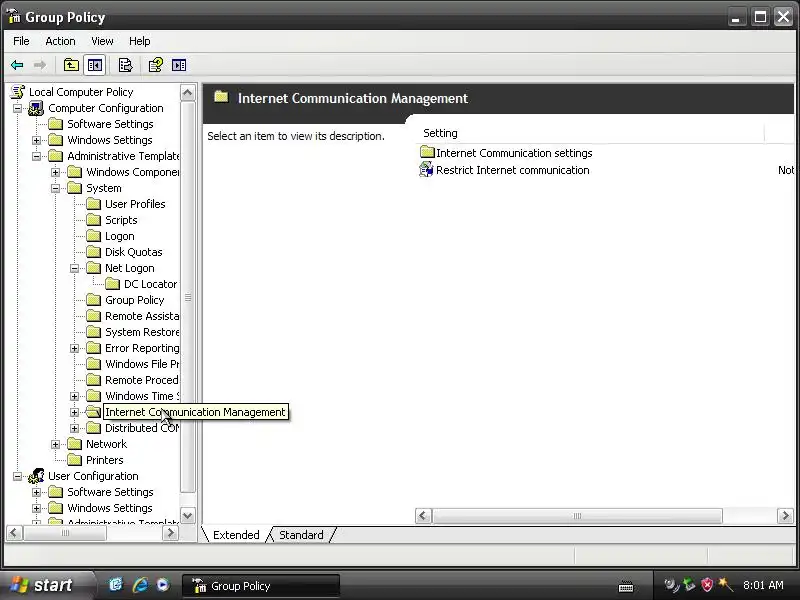Click the red security shield tray icon
The width and height of the screenshot is (800, 600).
click(x=707, y=585)
